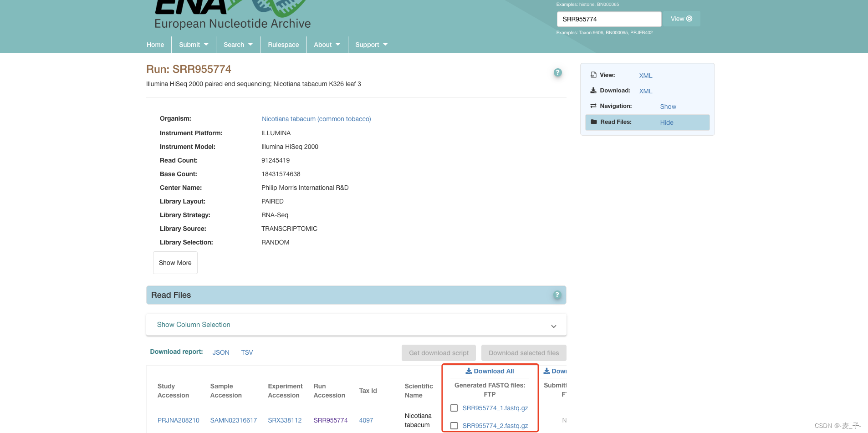Click the Library Strategy value RNA-Seq
The height and width of the screenshot is (433, 868).
[275, 215]
